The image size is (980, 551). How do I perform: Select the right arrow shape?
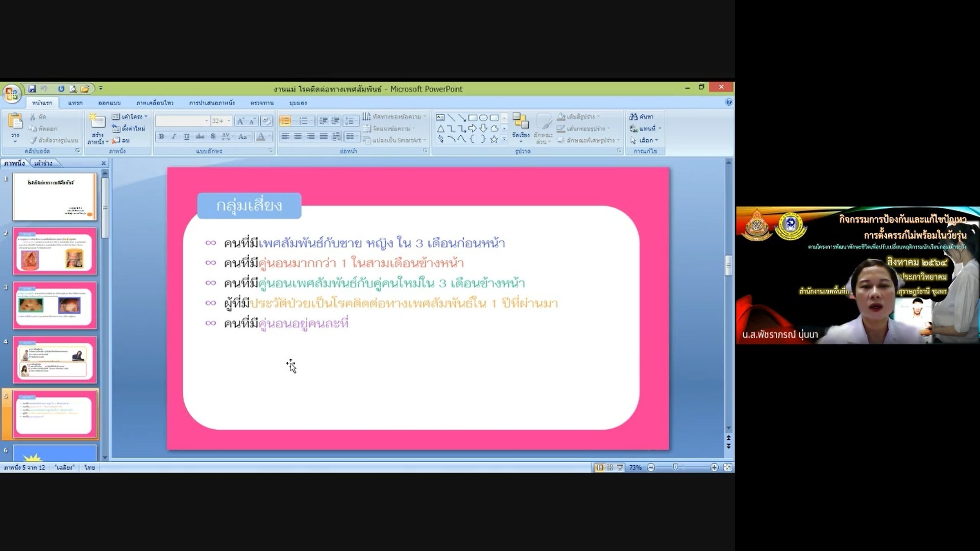[x=472, y=129]
